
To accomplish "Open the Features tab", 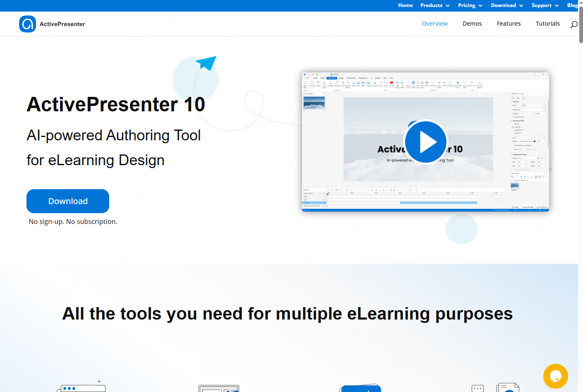I will [509, 24].
